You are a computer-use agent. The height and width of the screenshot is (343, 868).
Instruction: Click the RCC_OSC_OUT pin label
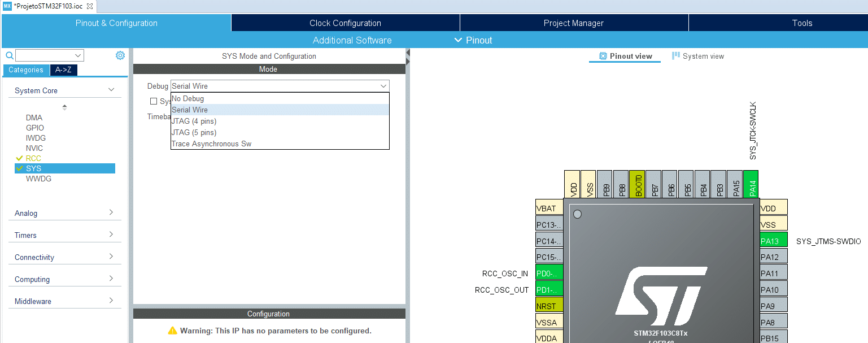[x=502, y=290]
